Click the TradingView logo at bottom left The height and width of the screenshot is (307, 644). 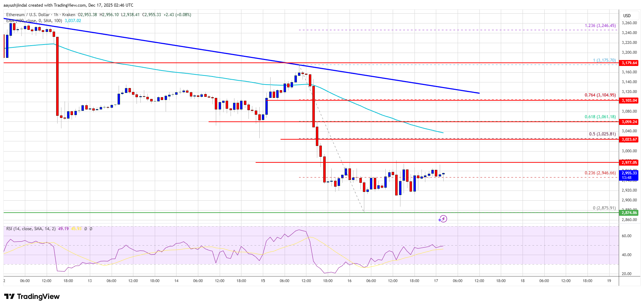point(32,296)
